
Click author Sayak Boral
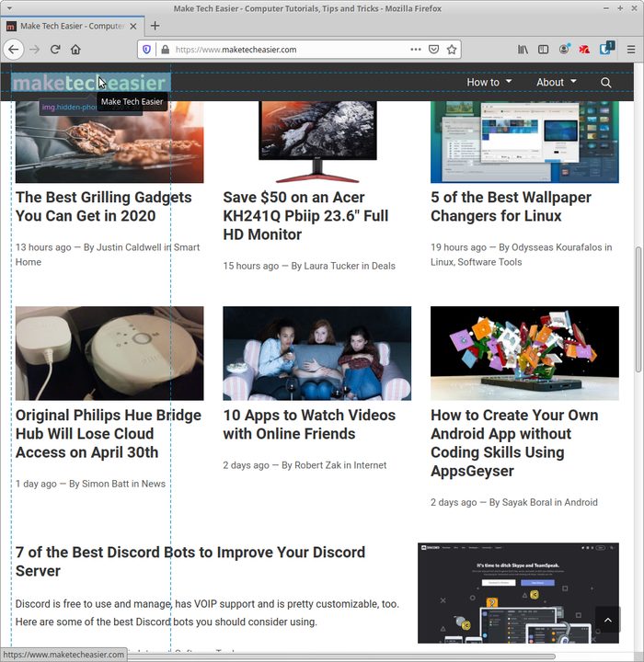tap(526, 502)
